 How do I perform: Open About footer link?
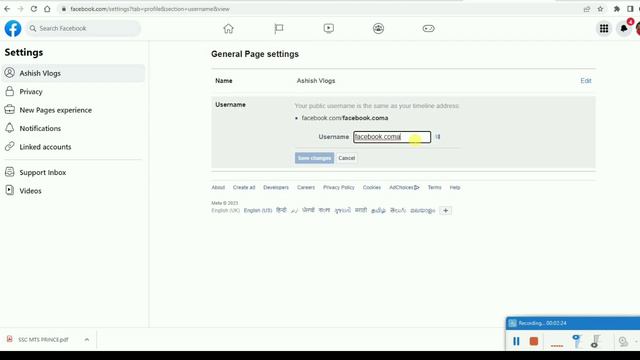218,187
